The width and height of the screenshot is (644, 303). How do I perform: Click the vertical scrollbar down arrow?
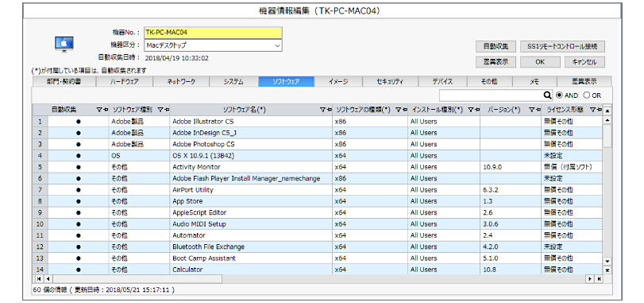pyautogui.click(x=607, y=261)
